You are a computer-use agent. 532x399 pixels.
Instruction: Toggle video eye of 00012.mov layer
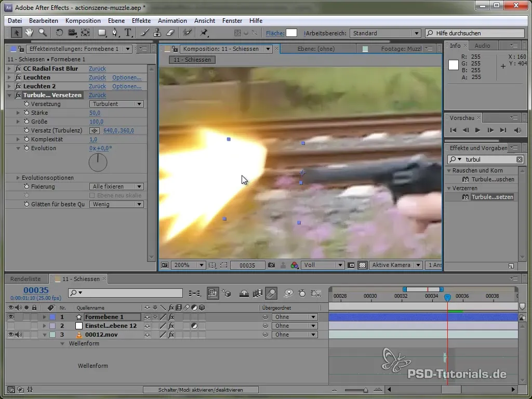pos(11,335)
